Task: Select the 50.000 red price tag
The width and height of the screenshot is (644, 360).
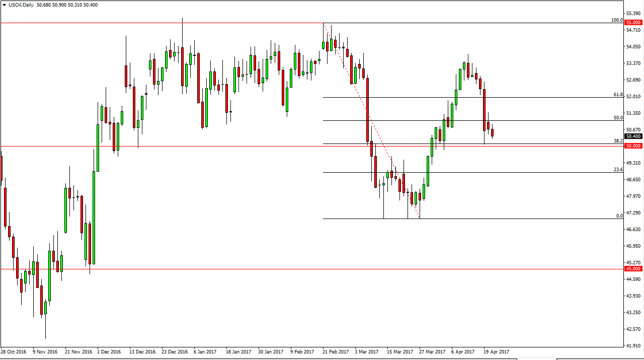Action: tap(633, 146)
